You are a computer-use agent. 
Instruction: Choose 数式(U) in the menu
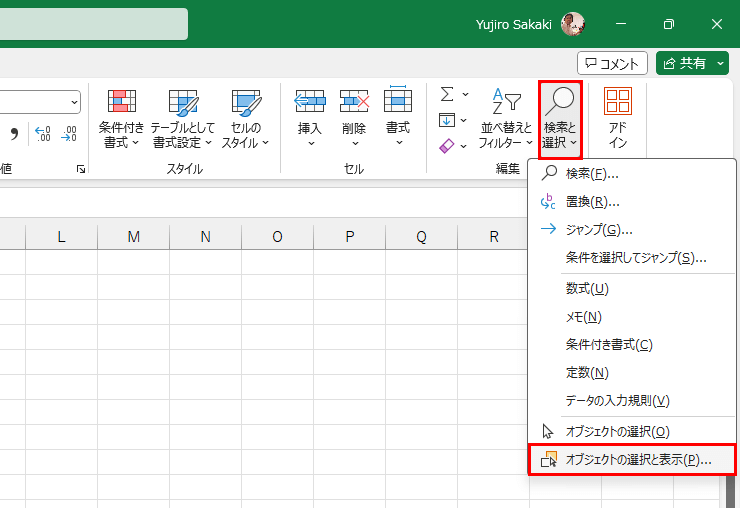click(632, 288)
